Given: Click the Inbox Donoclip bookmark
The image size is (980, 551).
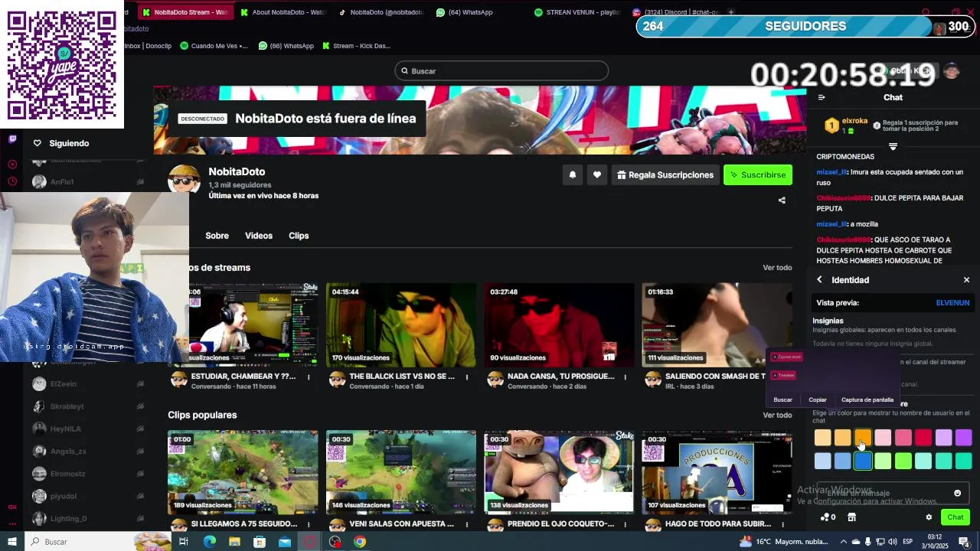Looking at the screenshot, I should pyautogui.click(x=149, y=46).
